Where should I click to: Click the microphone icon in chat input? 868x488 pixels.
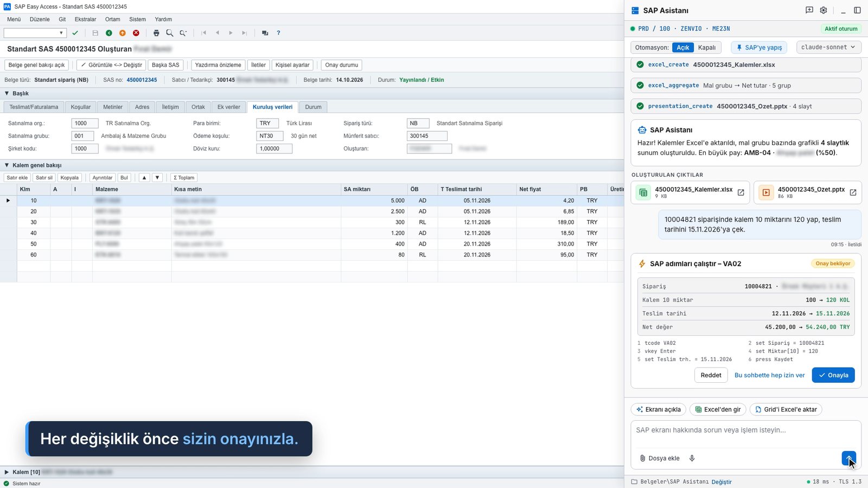click(x=692, y=458)
